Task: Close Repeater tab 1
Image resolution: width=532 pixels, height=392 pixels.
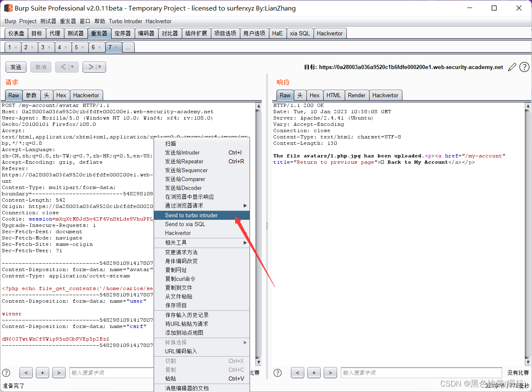Action: click(16, 48)
